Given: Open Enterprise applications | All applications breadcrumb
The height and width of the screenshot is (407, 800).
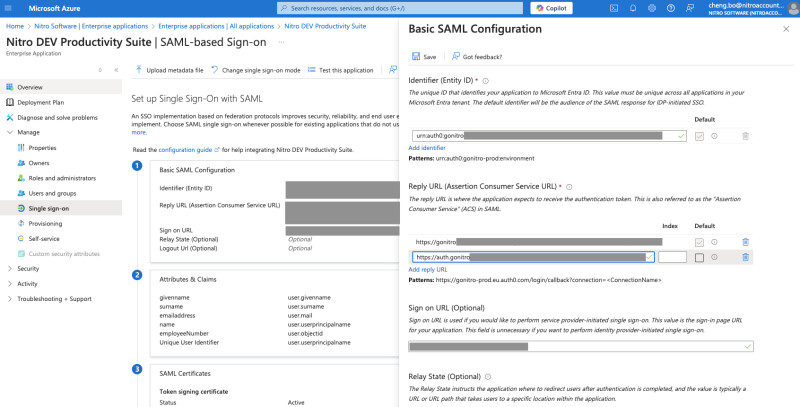Looking at the screenshot, I should 216,26.
